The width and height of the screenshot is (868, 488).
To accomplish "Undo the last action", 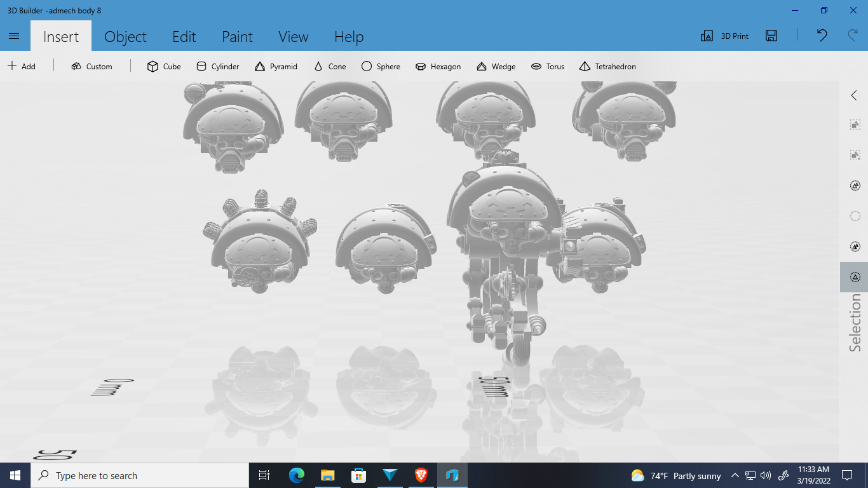I will point(822,36).
